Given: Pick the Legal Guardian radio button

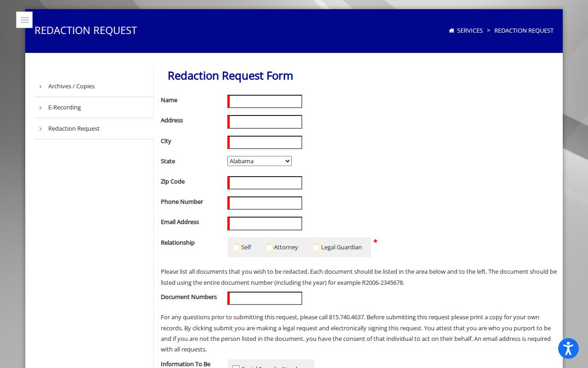Looking at the screenshot, I should (316, 247).
